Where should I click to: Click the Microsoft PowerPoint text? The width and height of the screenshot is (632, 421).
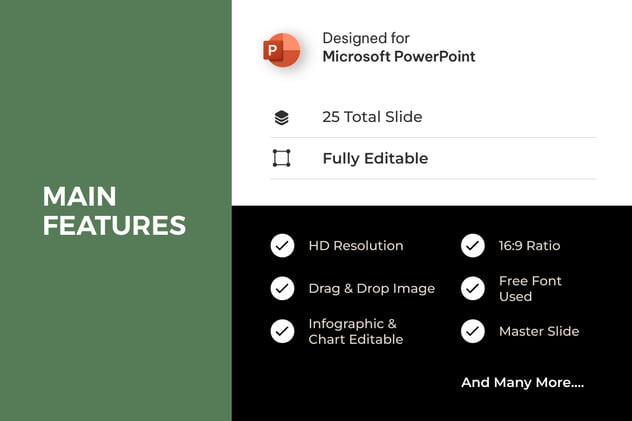coord(398,57)
